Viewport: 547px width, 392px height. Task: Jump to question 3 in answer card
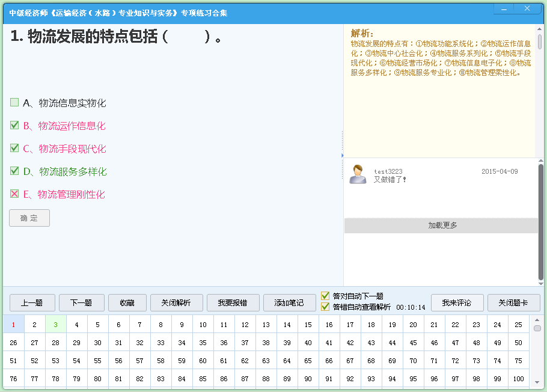[x=55, y=325]
